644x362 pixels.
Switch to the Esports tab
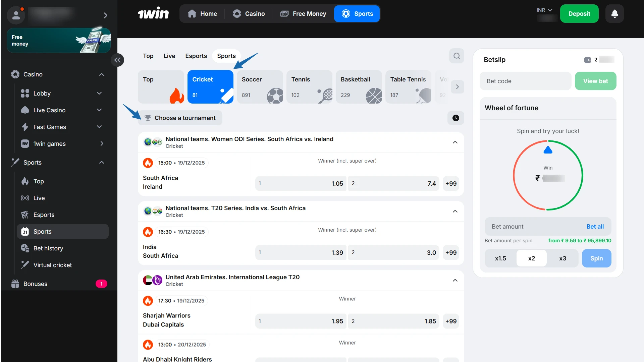pos(196,56)
